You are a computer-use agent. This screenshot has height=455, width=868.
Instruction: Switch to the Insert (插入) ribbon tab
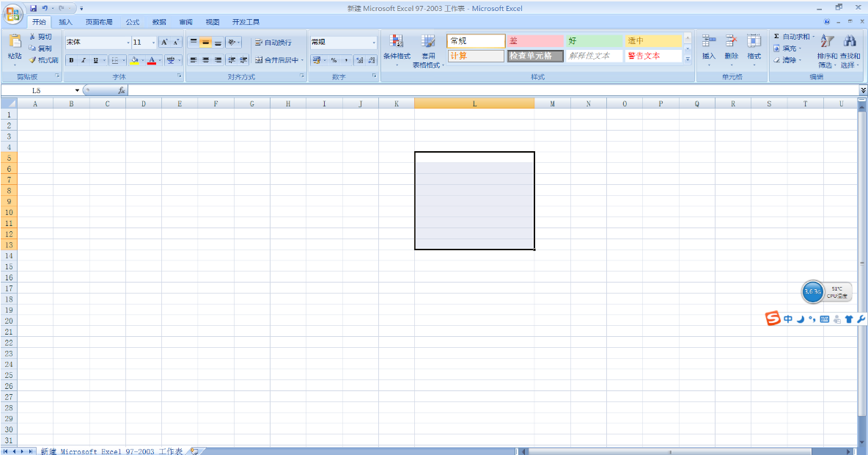pos(65,22)
